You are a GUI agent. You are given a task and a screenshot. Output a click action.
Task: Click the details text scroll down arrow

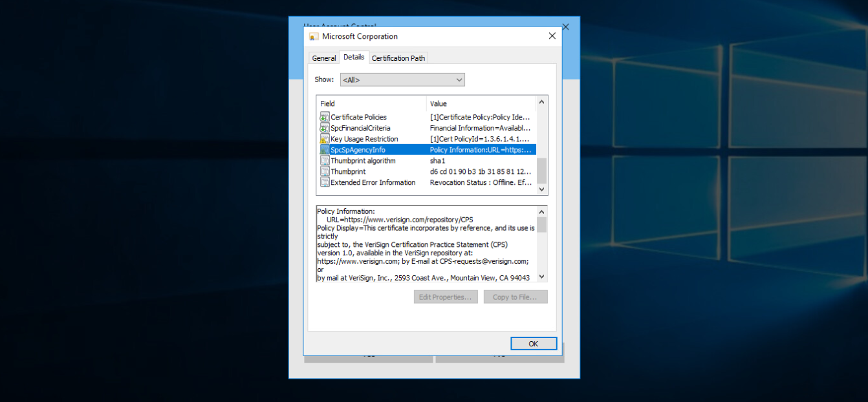pyautogui.click(x=542, y=277)
